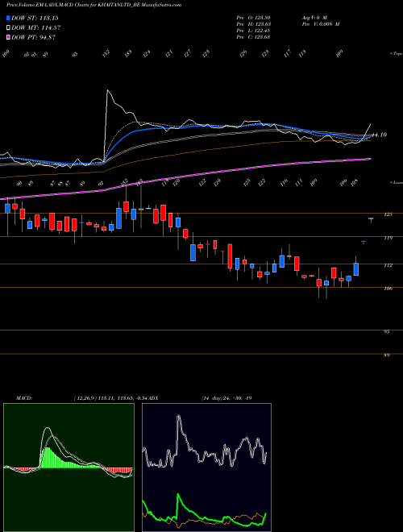
Task: Click the 'Avg V: 0 M' volume text
Action: coord(314,17)
